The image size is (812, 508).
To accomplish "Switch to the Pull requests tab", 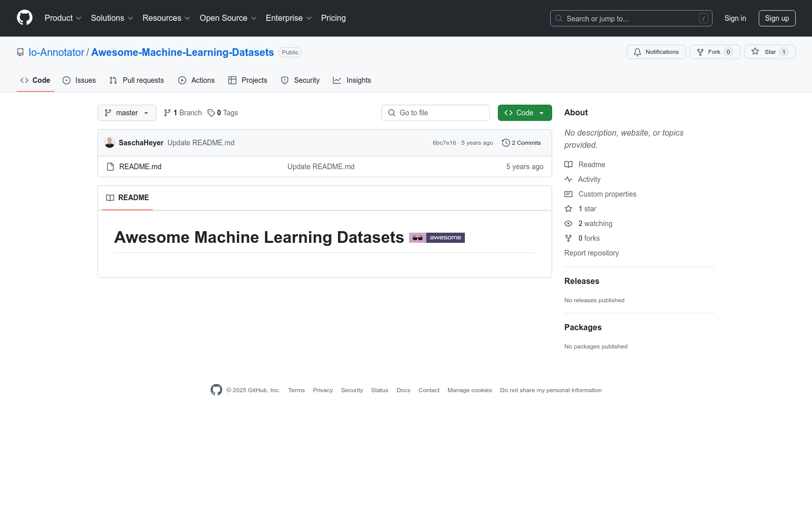I will coord(137,80).
